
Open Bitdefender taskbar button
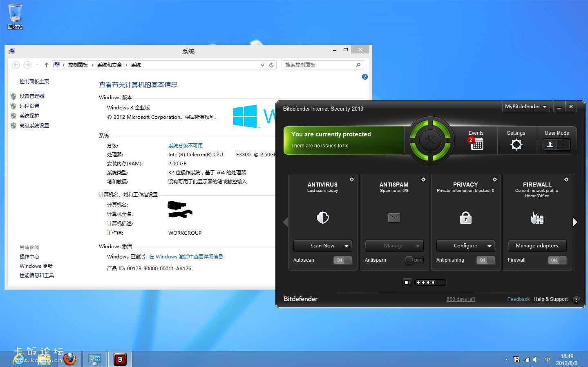(120, 359)
